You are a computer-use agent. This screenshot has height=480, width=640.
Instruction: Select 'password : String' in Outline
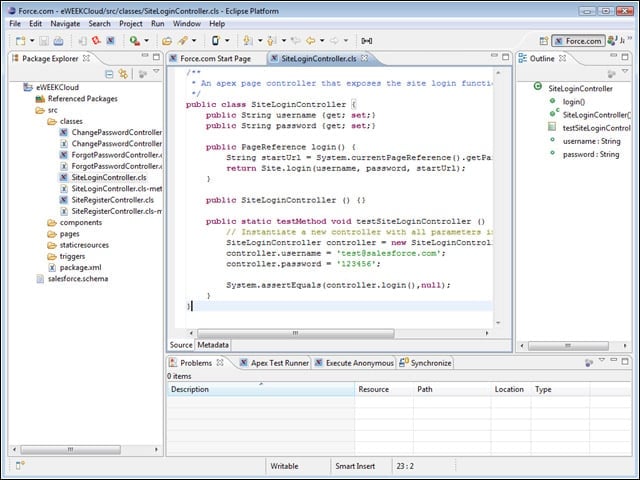tap(591, 154)
